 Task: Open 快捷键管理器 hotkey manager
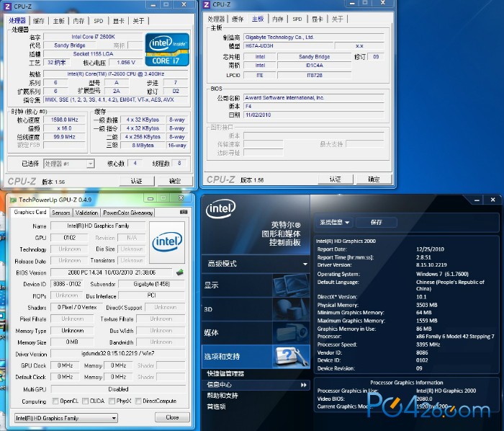[225, 374]
